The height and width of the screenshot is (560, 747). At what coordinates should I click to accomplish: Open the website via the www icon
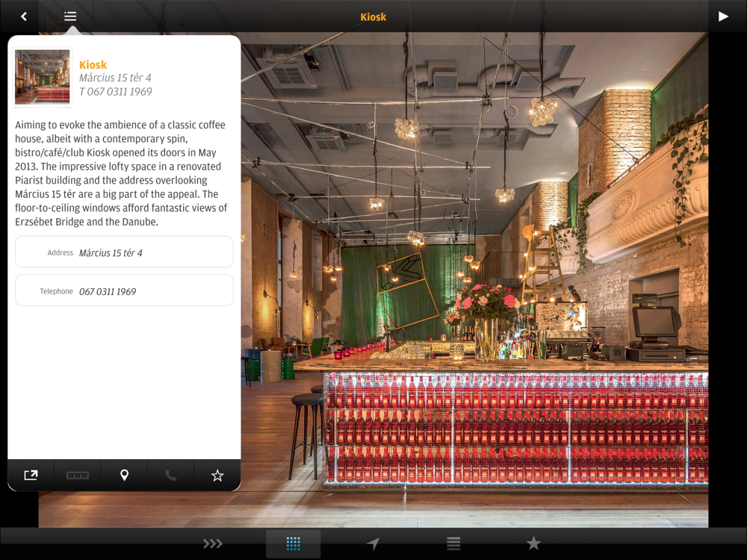(x=78, y=475)
